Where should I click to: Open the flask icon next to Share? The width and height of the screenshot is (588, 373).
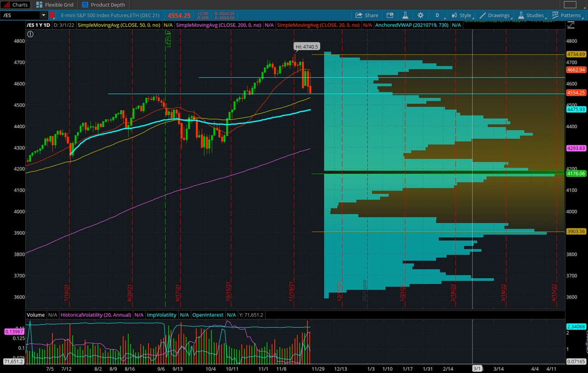point(405,15)
